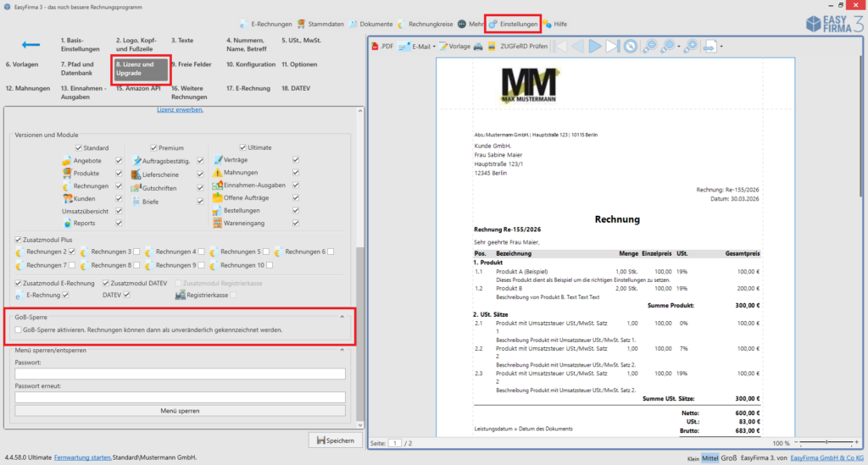Screen dimensions: 868x465
Task: Click the Verträge contract icon
Action: (218, 160)
